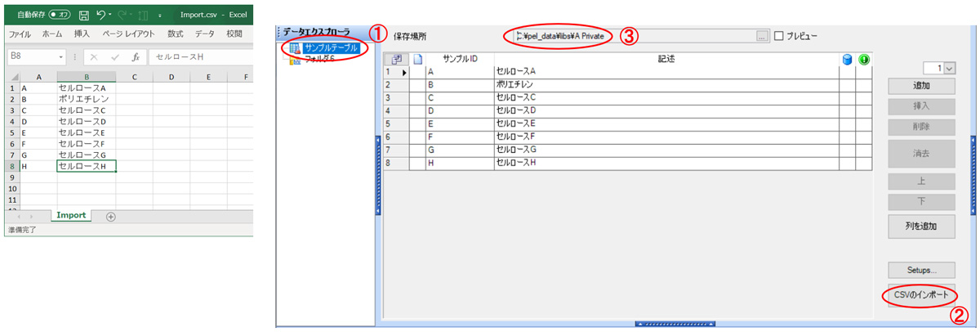Expand the Name Box dropdown arrow

point(62,57)
